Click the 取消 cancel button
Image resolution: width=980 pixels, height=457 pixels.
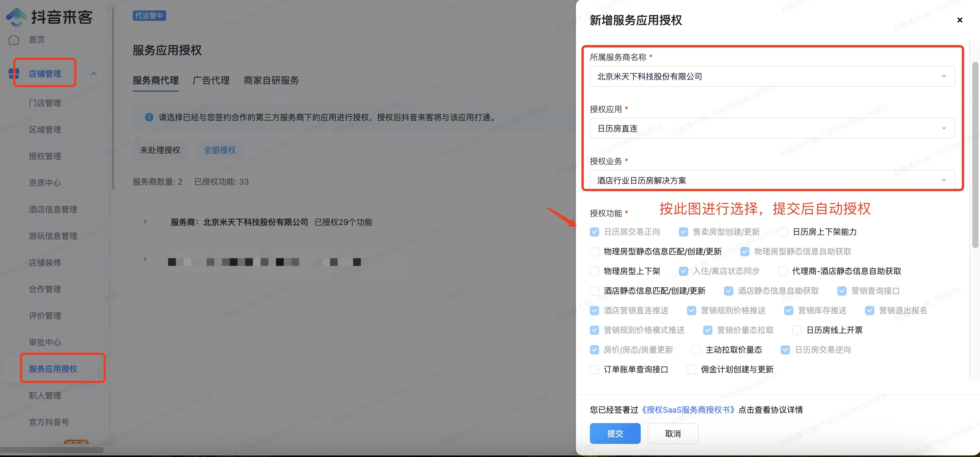click(x=673, y=433)
